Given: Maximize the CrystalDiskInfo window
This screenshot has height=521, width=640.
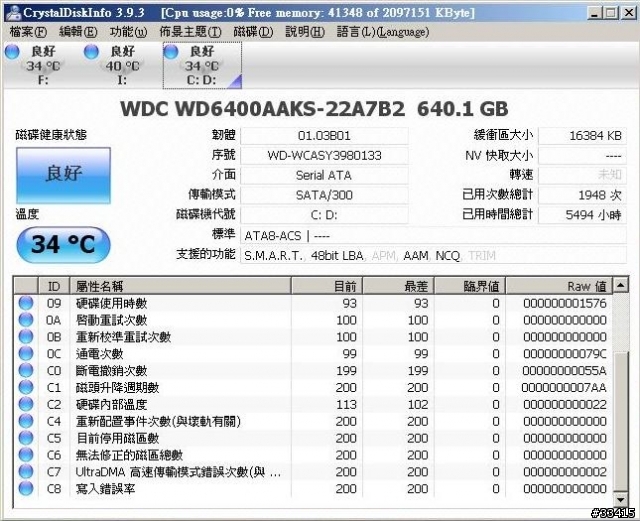Looking at the screenshot, I should click(611, 13).
